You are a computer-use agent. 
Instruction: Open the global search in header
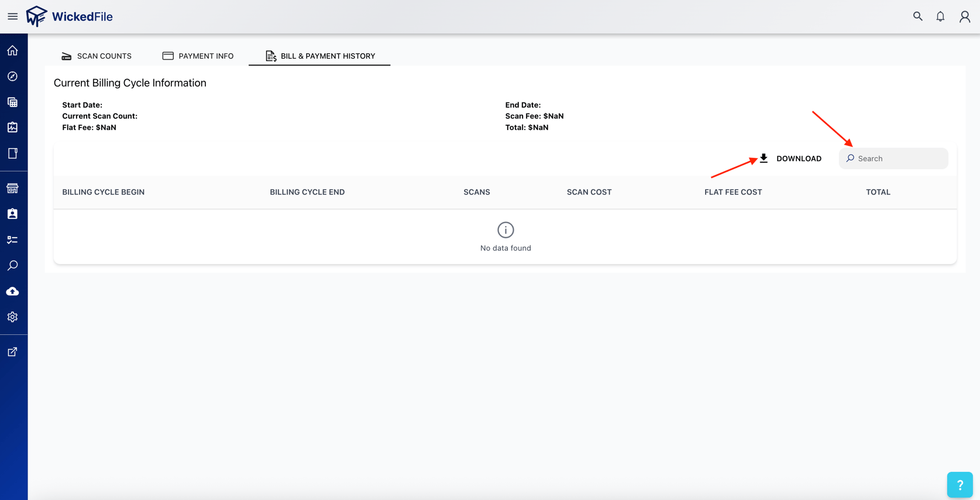click(917, 16)
